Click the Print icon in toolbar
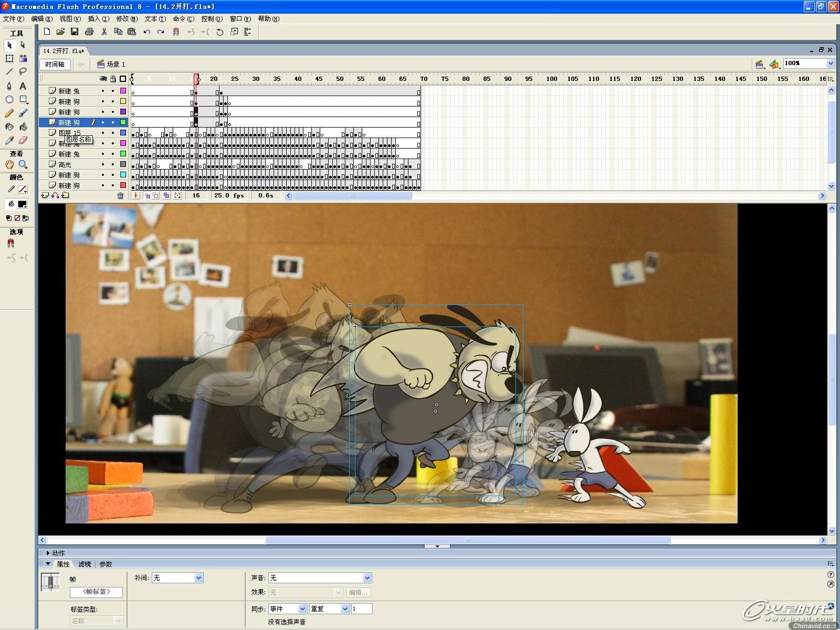Image resolution: width=840 pixels, height=630 pixels. (x=89, y=31)
